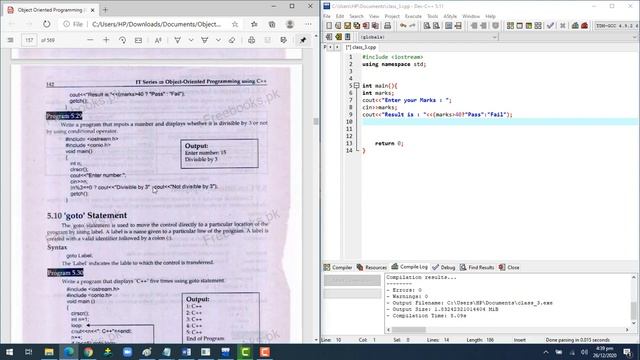This screenshot has height=360, width=640.
Task: Open new browser tab with plus button
Action: 105,9
